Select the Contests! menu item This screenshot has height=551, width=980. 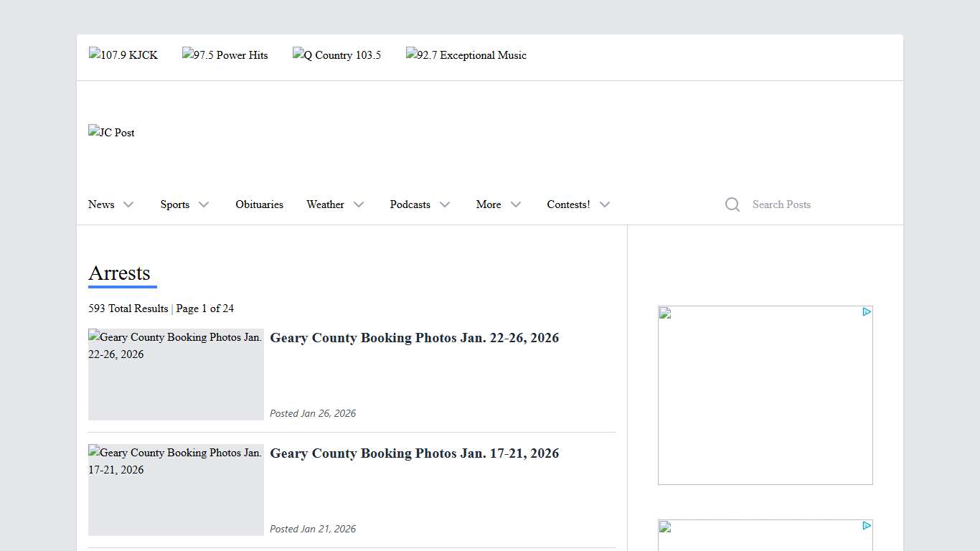coord(568,204)
